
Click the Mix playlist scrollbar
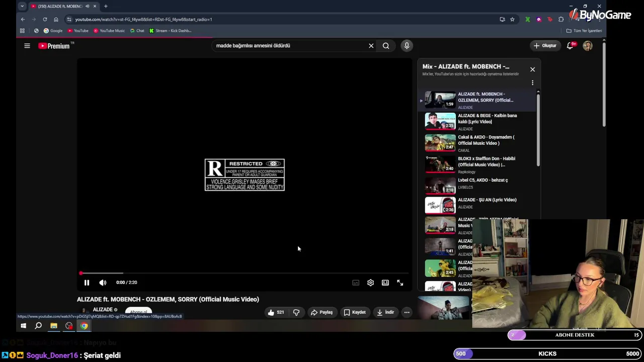coord(538,129)
